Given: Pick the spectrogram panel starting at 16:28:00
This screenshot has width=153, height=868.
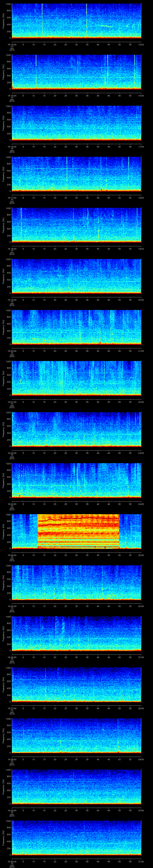Looking at the screenshot, I should click(76, 736).
